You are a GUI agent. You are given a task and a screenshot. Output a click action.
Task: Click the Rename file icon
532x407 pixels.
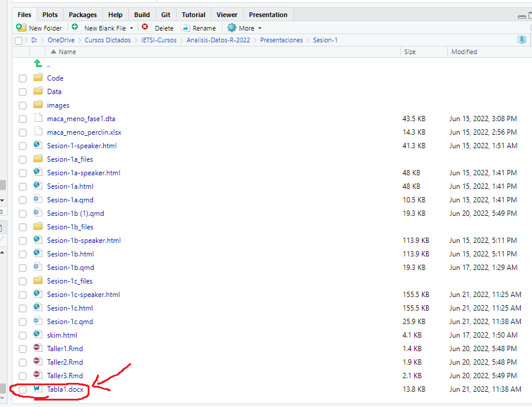coord(185,28)
